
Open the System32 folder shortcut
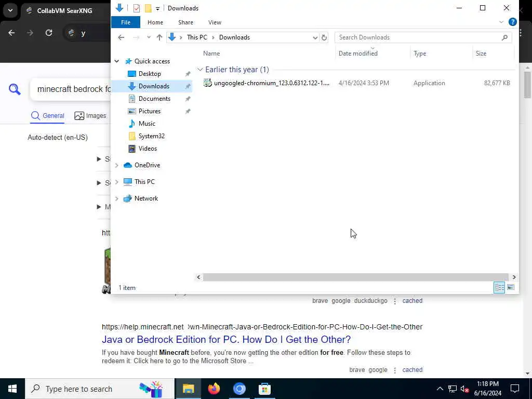tap(151, 136)
